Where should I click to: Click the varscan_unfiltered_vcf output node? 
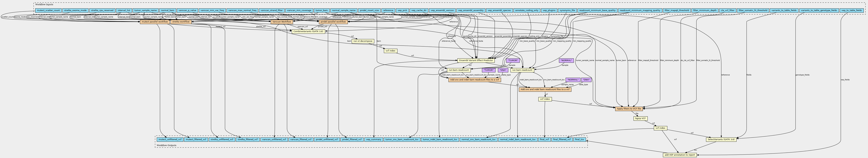click(x=274, y=139)
